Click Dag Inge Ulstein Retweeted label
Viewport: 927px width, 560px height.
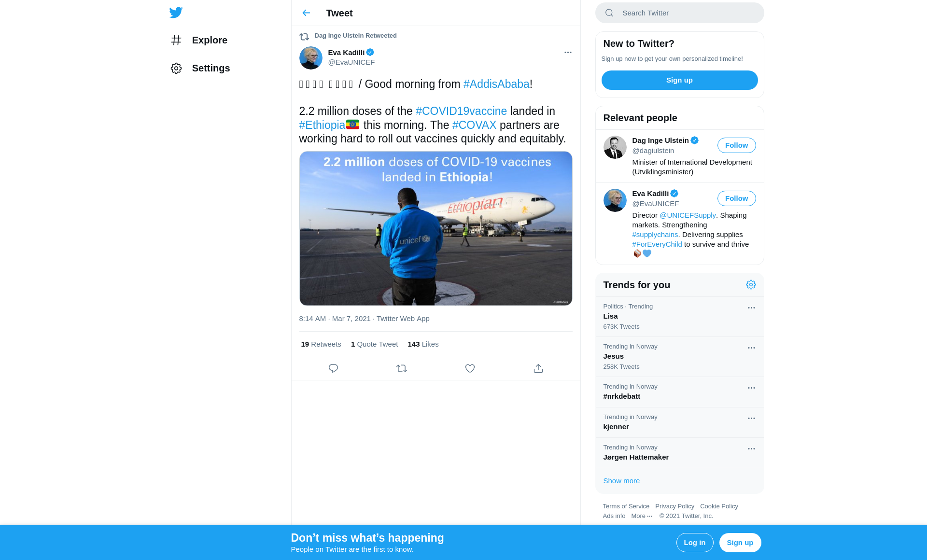point(355,36)
